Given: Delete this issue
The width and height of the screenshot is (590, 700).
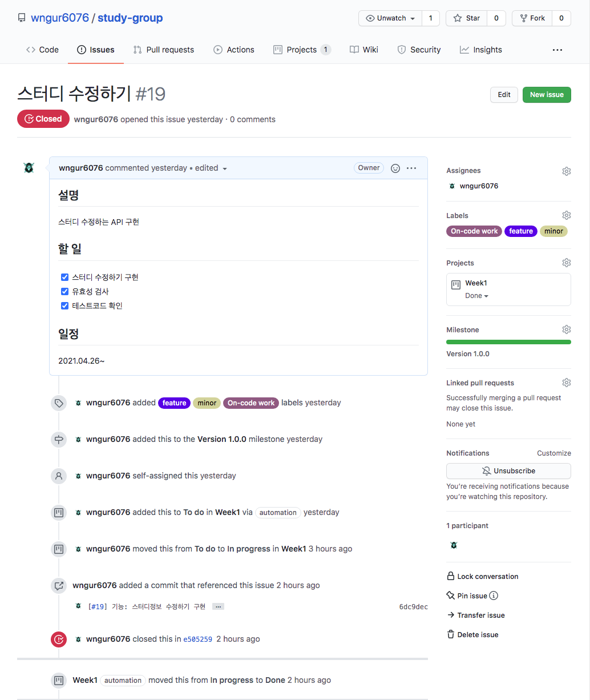Looking at the screenshot, I should pyautogui.click(x=478, y=634).
